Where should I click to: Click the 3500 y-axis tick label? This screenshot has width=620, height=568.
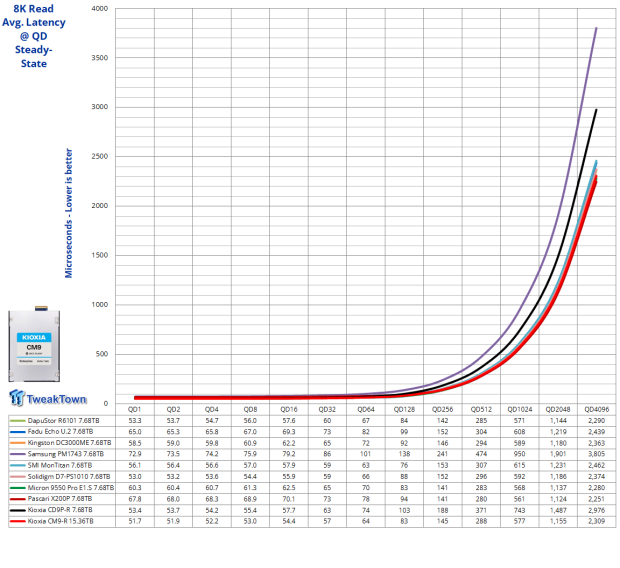tap(100, 58)
